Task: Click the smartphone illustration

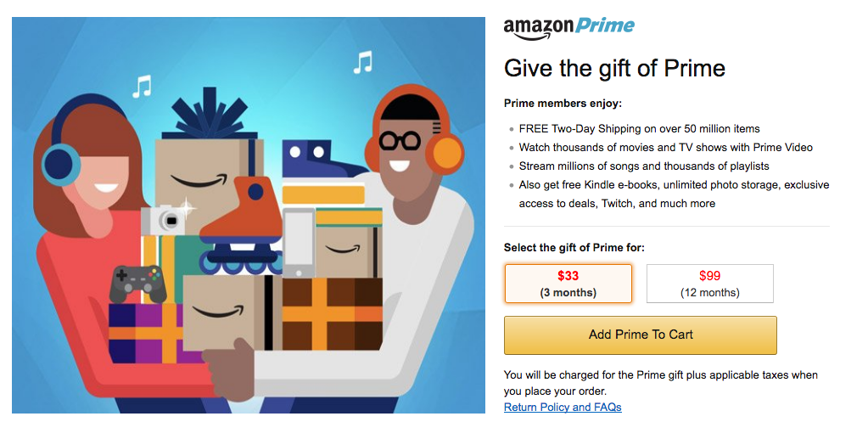Action: [x=299, y=242]
